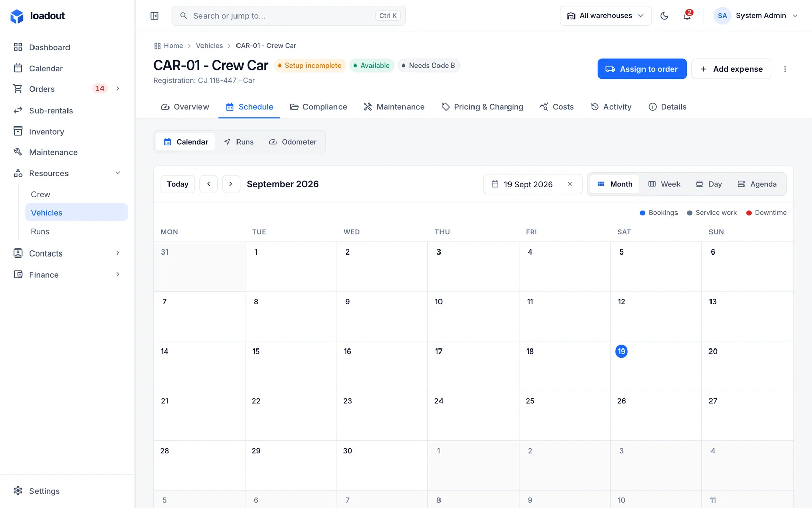Open the more options kebab menu
The image size is (812, 508).
[785, 69]
